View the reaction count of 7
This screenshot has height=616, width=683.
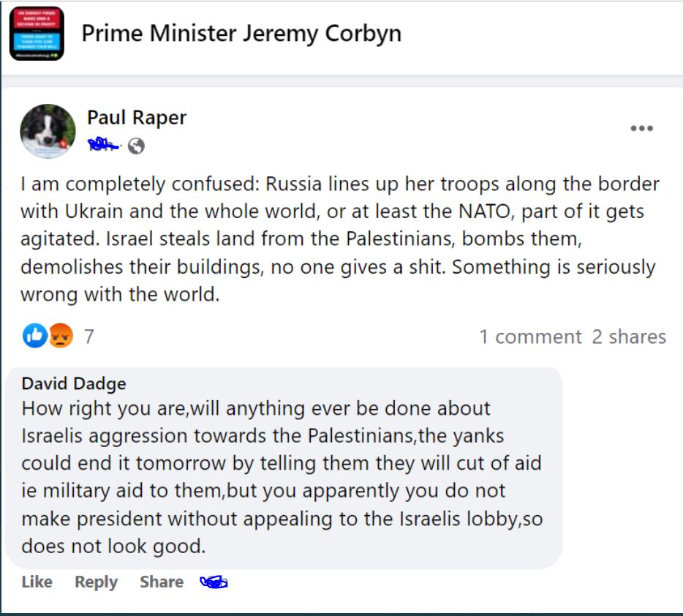pos(89,337)
